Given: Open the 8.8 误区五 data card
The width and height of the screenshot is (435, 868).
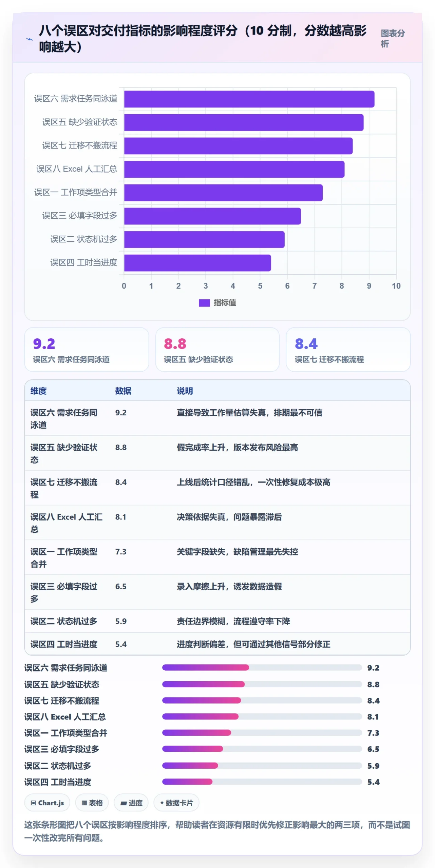Looking at the screenshot, I should [x=217, y=350].
